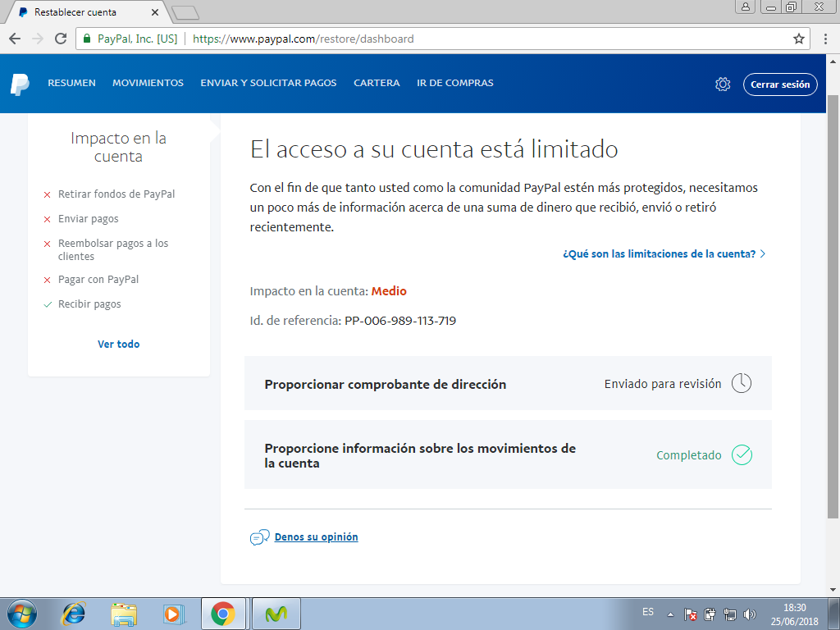Screen dimensions: 840x630
Task: Click the network tray icon
Action: (729, 614)
